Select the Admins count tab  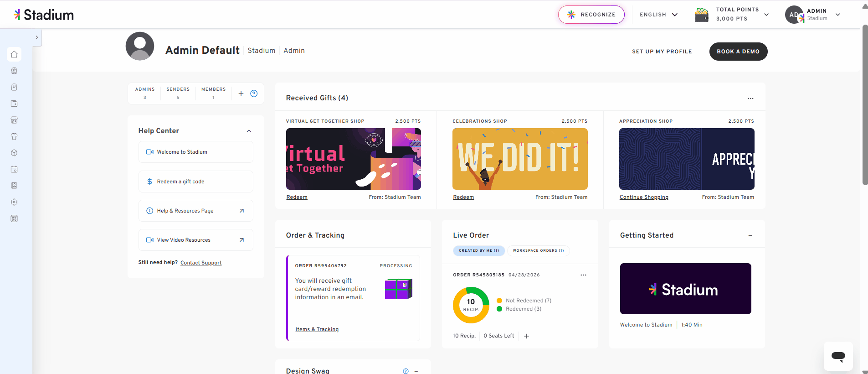[x=145, y=93]
